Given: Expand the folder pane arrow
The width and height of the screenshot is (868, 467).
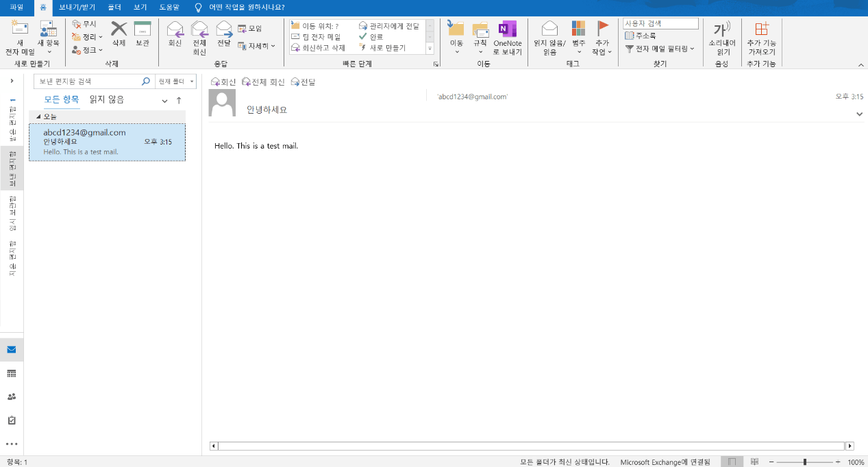Looking at the screenshot, I should [x=12, y=81].
